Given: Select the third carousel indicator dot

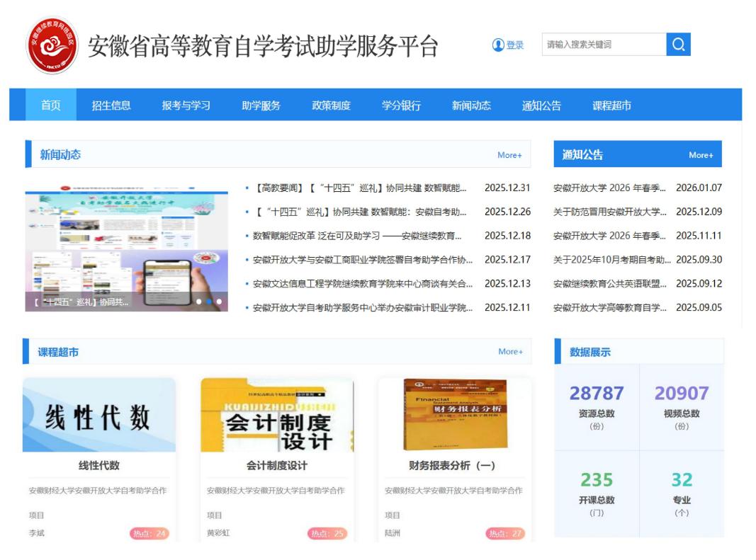Looking at the screenshot, I should pyautogui.click(x=219, y=302).
